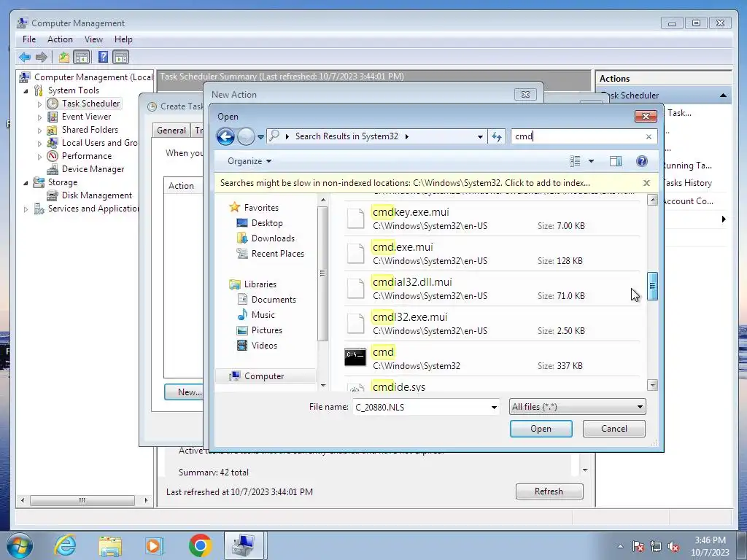Toggle Show/Hide Console Tree toolbar icon

82,58
